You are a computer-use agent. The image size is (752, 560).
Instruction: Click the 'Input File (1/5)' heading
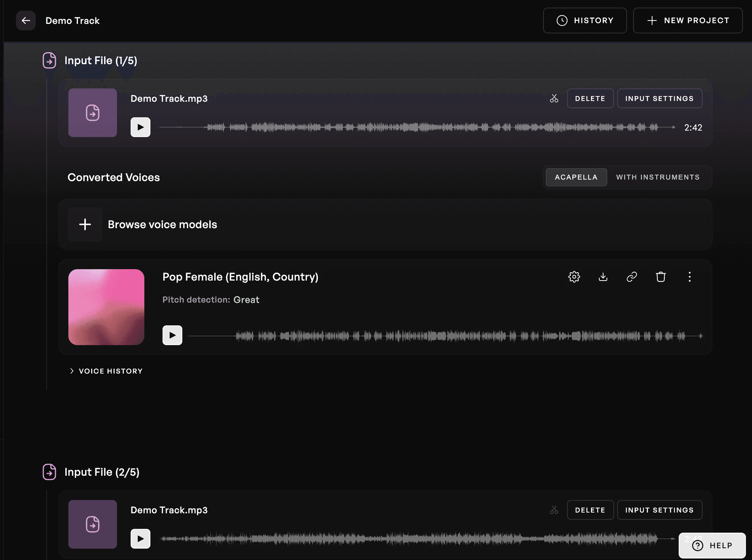(x=101, y=61)
